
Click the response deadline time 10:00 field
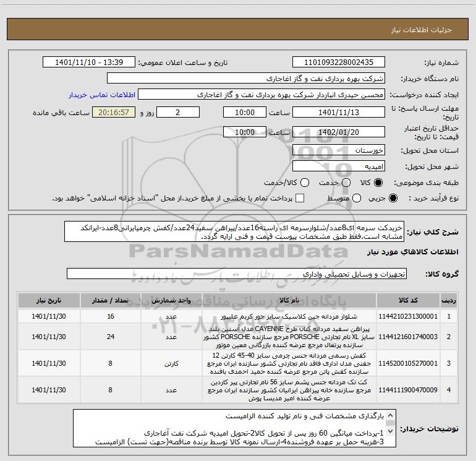tap(245, 112)
